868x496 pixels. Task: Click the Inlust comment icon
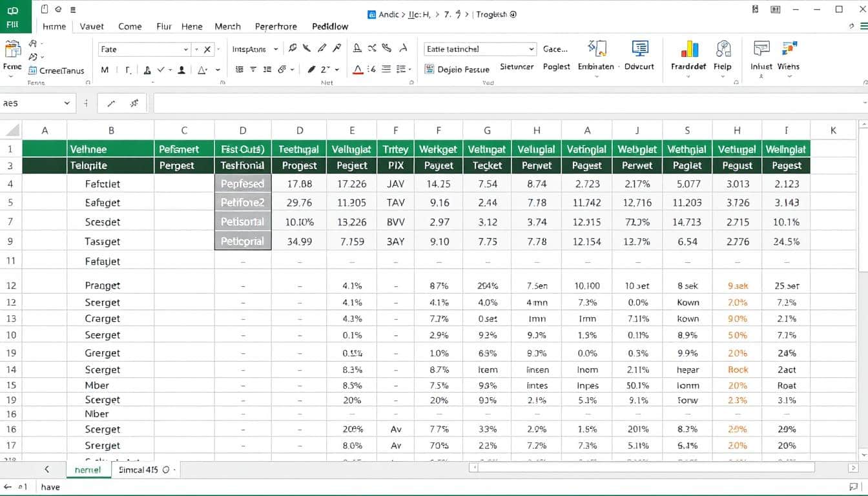coord(761,49)
